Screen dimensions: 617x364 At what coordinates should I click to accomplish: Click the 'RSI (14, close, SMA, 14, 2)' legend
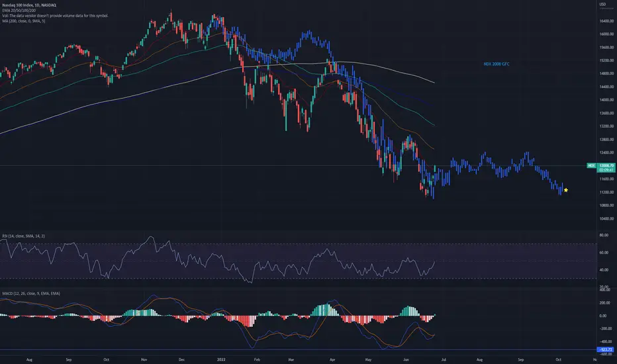coord(24,236)
